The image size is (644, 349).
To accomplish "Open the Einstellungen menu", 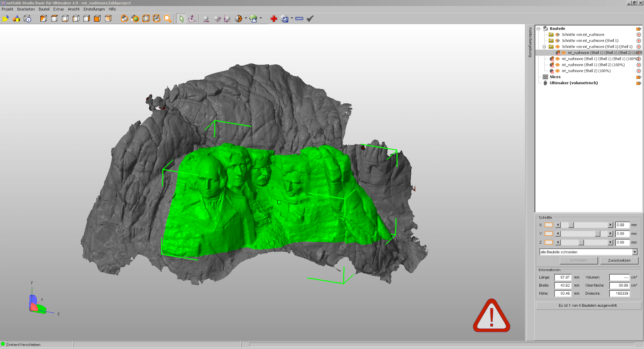I will pyautogui.click(x=94, y=9).
